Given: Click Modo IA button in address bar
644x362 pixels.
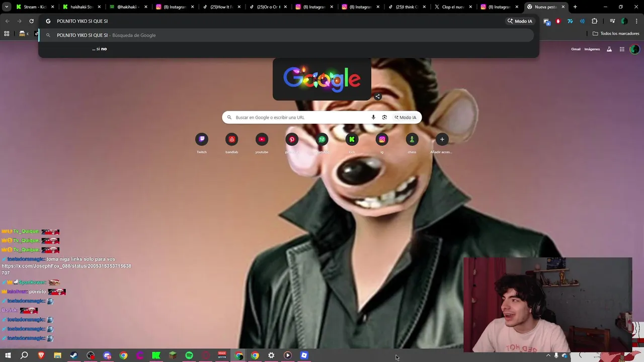Looking at the screenshot, I should coord(520,21).
